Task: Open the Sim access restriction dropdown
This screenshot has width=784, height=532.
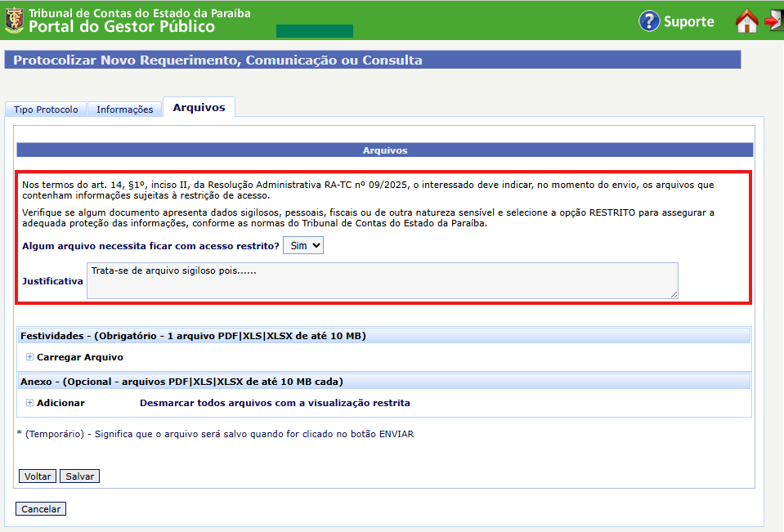Action: 303,245
